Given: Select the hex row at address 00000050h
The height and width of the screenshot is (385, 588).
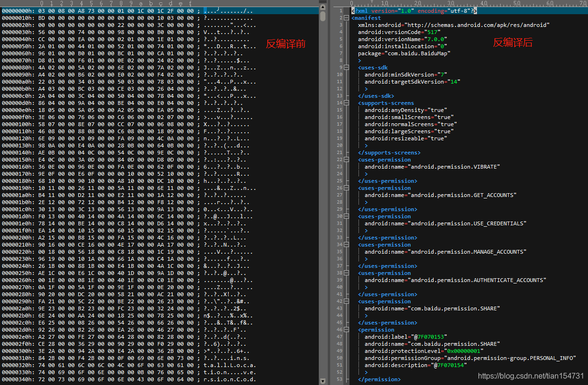Looking at the screenshot, I should [130, 46].
